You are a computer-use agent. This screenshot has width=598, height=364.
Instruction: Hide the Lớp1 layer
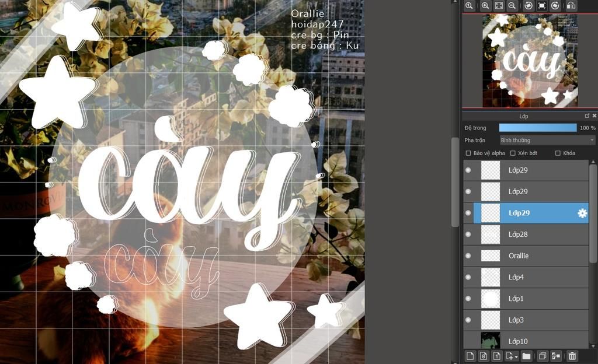pos(468,299)
